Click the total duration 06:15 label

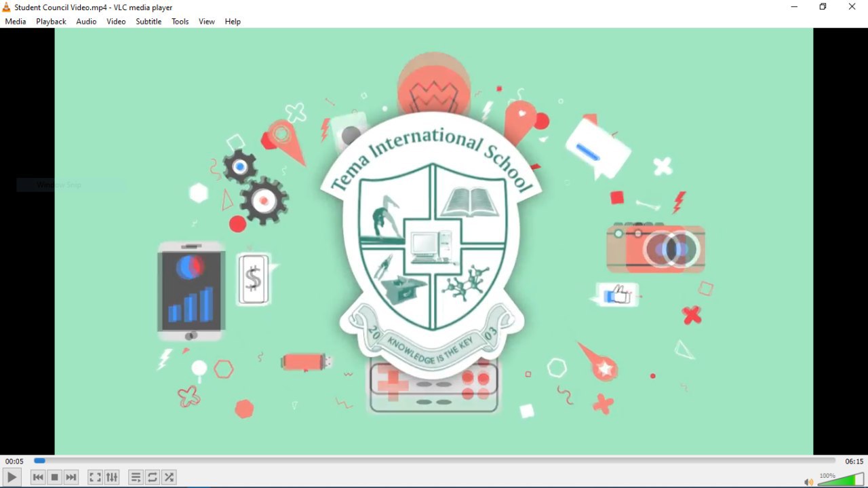pyautogui.click(x=854, y=462)
